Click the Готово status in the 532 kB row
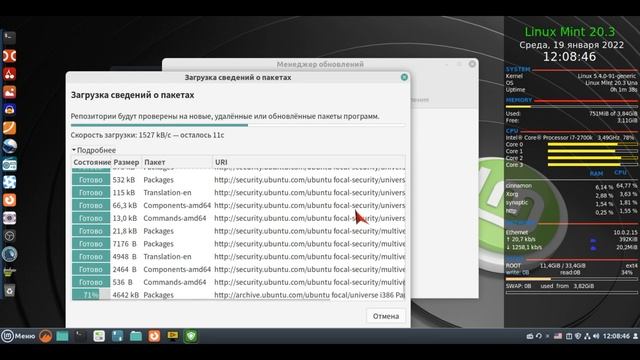The width and height of the screenshot is (640, 360). click(x=91, y=180)
